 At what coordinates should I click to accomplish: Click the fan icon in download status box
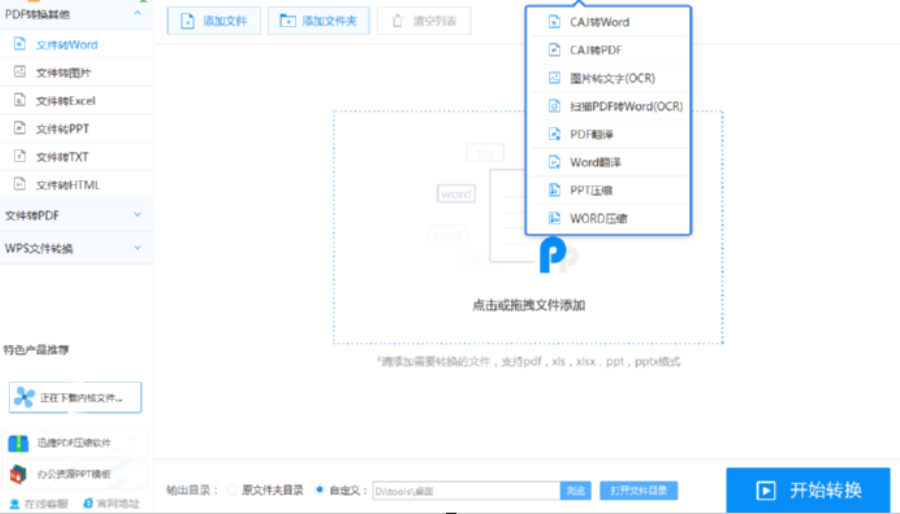(x=24, y=397)
